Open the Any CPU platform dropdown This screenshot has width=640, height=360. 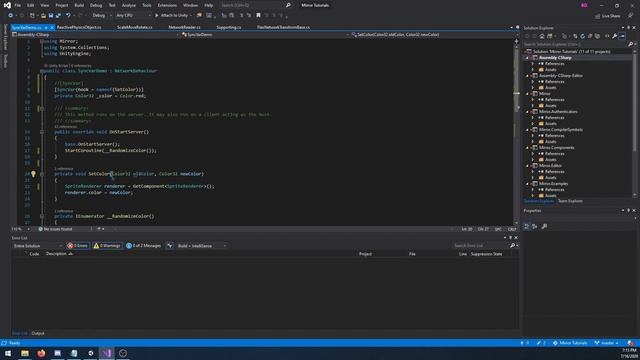[x=133, y=16]
